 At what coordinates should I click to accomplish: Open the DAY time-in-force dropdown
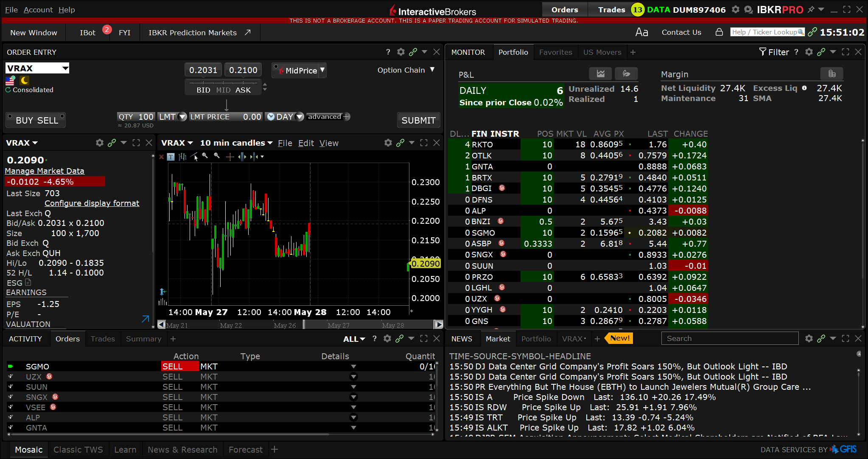pos(300,117)
